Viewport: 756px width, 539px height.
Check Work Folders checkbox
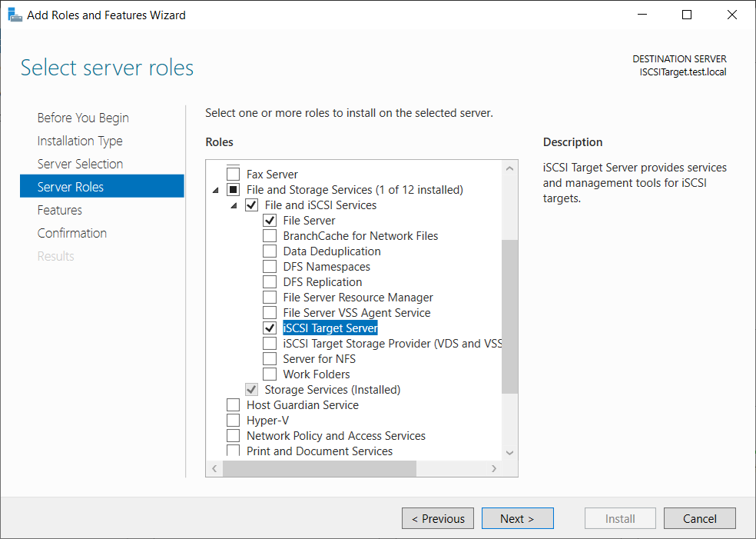point(270,374)
